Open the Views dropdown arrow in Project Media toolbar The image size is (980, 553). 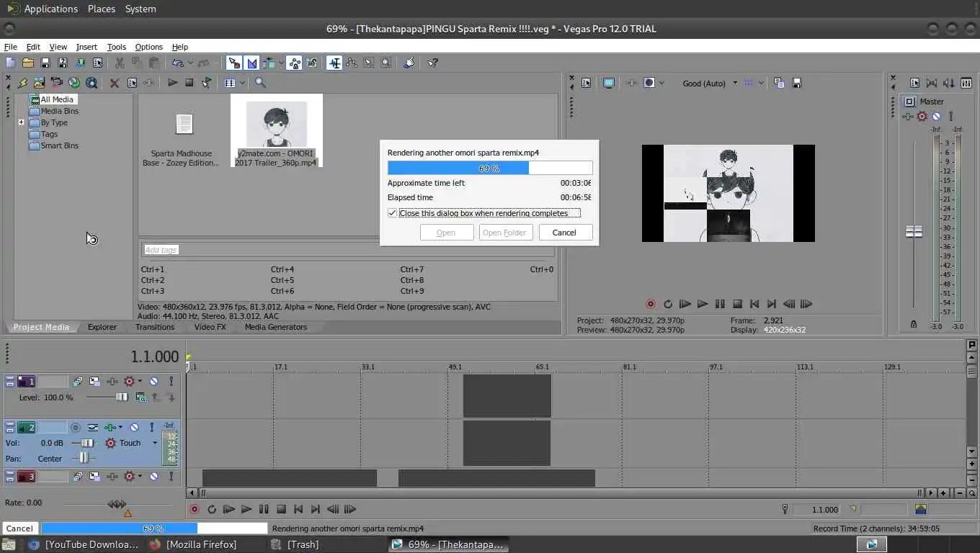pos(243,83)
